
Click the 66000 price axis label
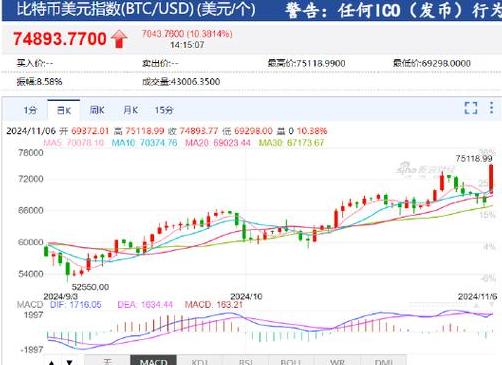coord(30,211)
